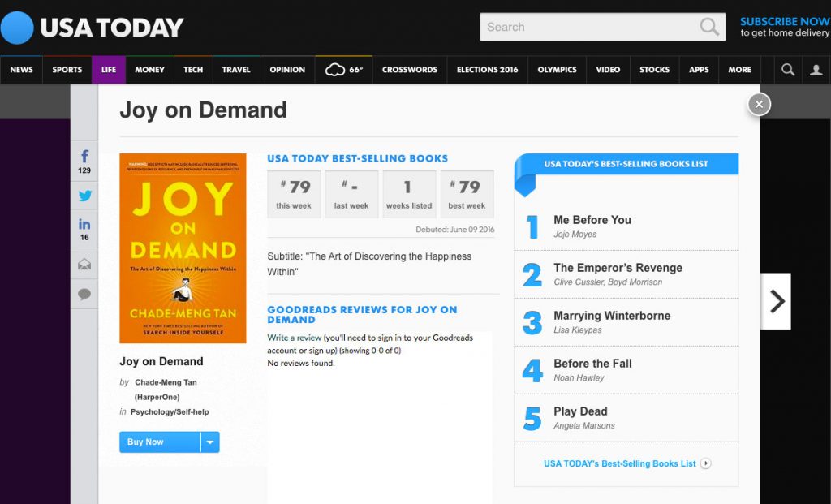831x504 pixels.
Task: Click author Chade-Meng Tan link
Action: pyautogui.click(x=166, y=382)
